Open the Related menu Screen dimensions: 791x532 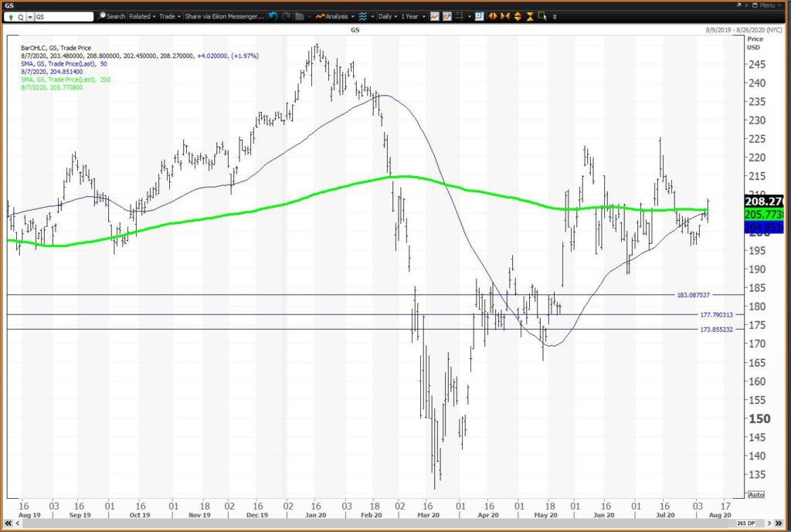tap(142, 16)
